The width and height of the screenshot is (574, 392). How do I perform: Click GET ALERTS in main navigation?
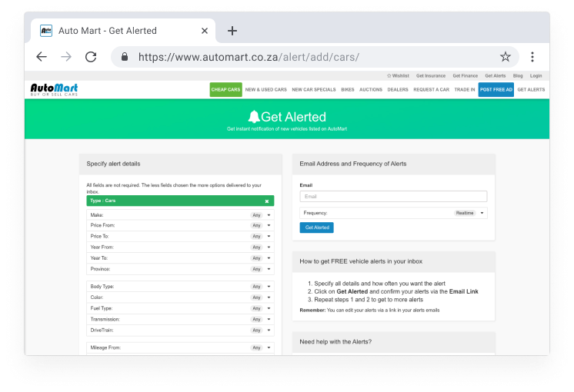pos(531,90)
